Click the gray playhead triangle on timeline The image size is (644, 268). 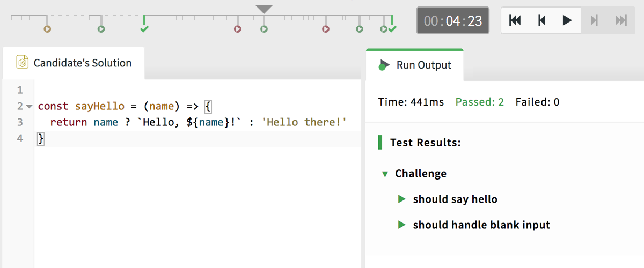264,9
